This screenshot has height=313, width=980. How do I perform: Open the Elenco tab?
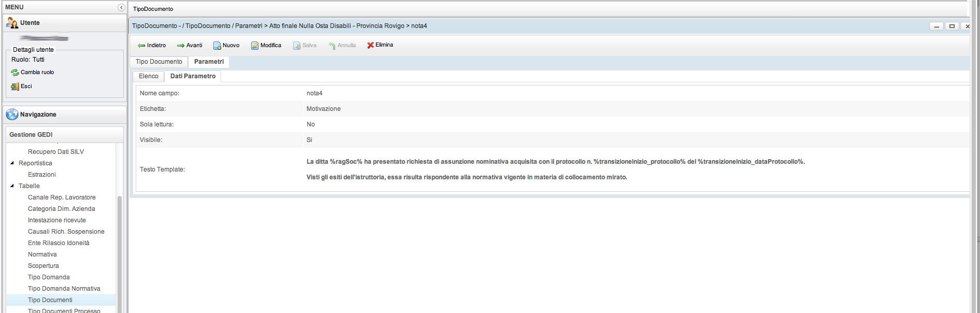coord(148,76)
